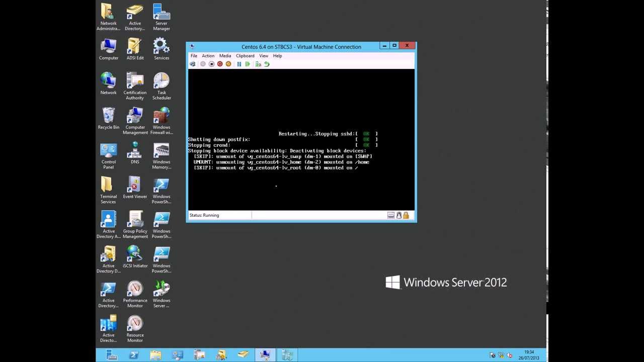Click the keyboard status icon
Screen dimensions: 644x362
click(391, 215)
